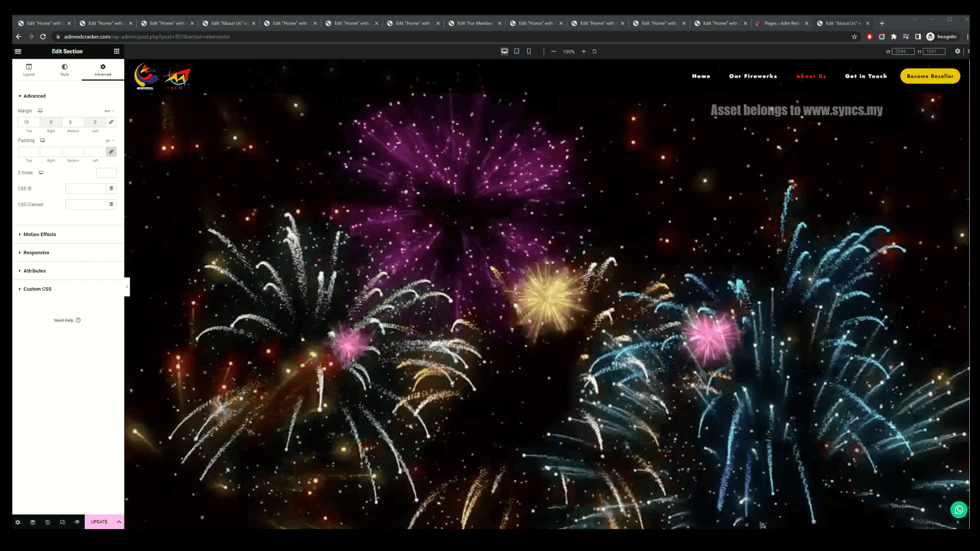Switch preview to Tablet device

pyautogui.click(x=517, y=51)
